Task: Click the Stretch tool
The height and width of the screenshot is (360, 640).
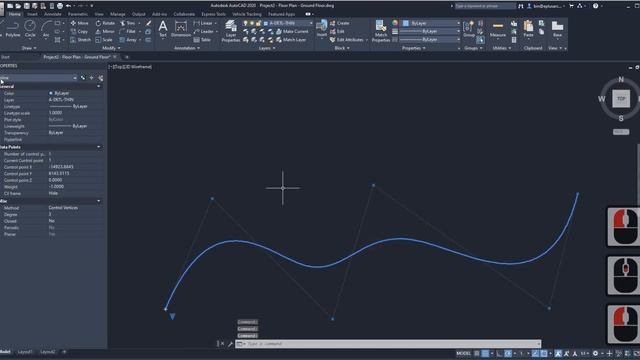Action: click(80, 40)
